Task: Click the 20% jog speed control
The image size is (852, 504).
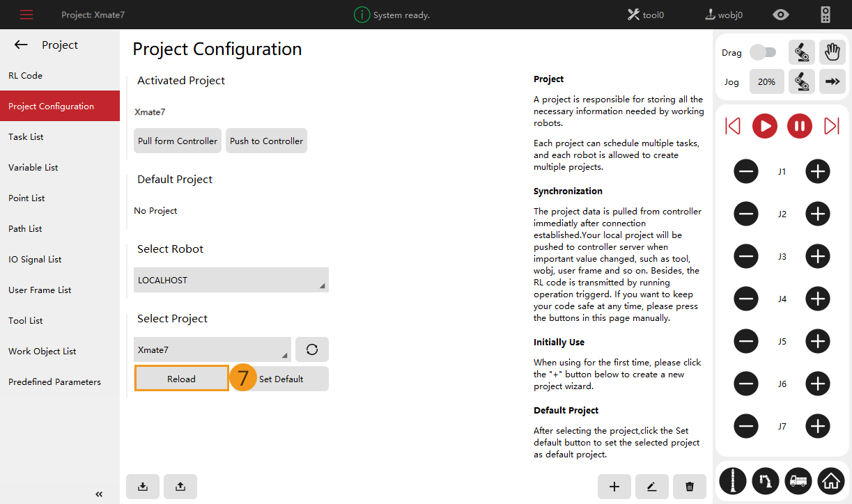Action: tap(766, 81)
